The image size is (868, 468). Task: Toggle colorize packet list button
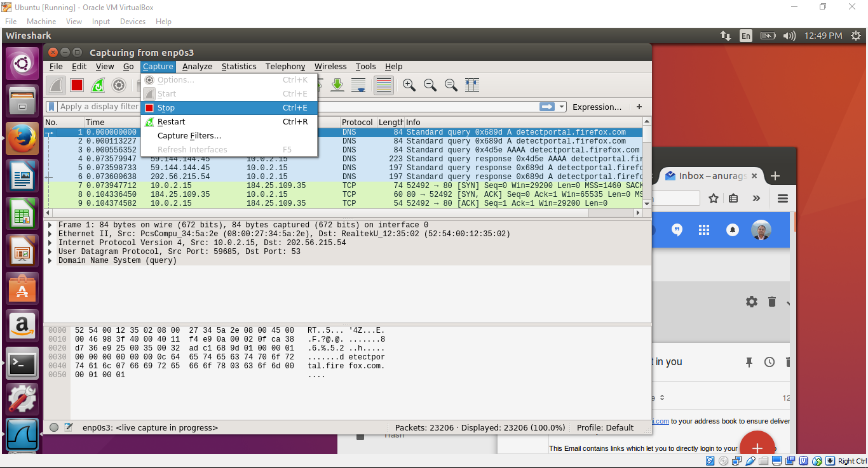point(383,85)
